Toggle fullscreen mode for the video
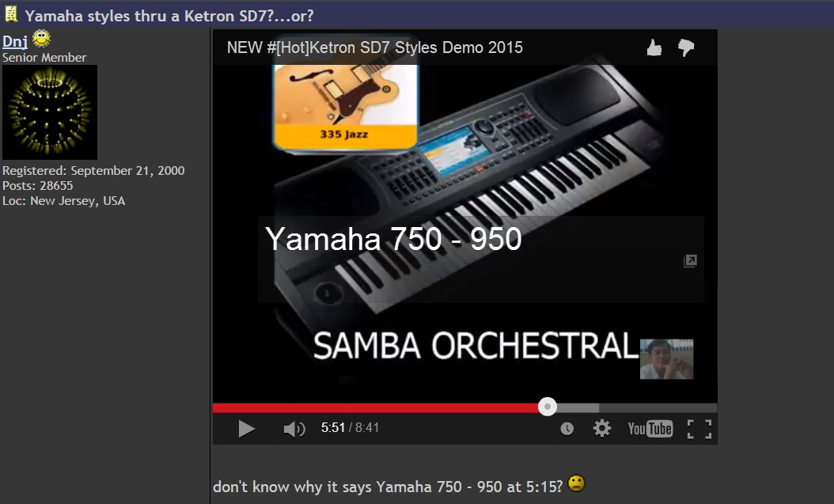This screenshot has height=504, width=834. (699, 429)
